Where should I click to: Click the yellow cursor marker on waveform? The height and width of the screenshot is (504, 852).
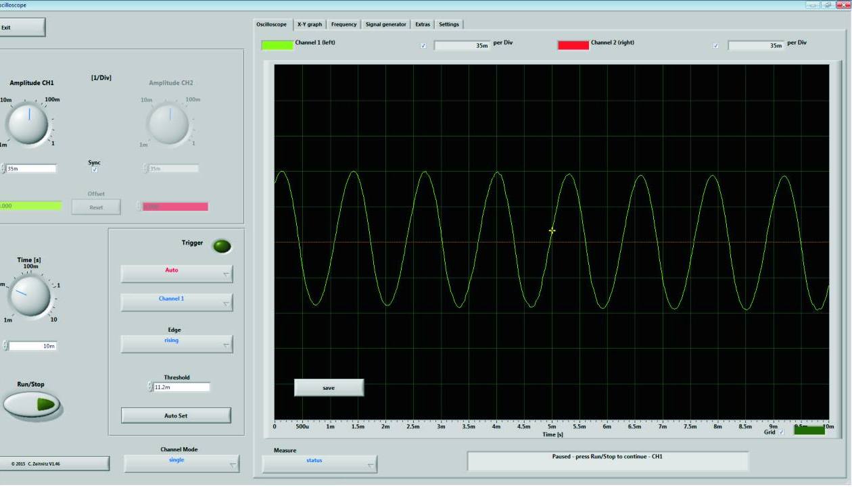coord(552,230)
